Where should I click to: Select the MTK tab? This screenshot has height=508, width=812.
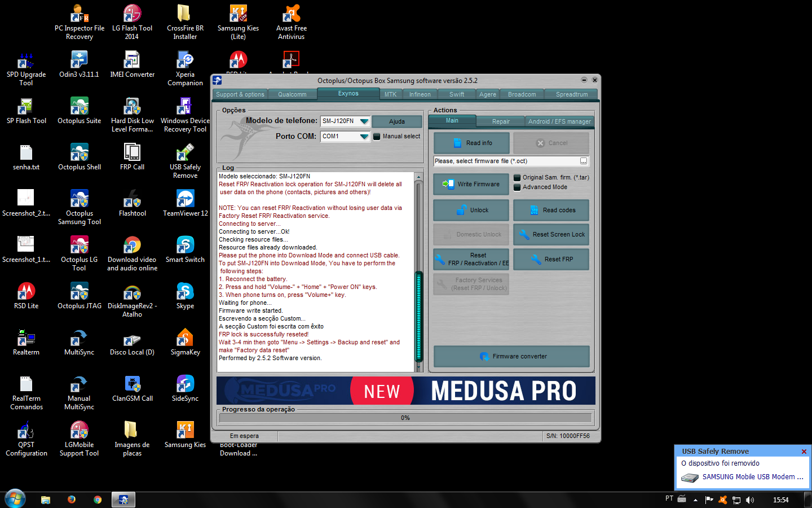coord(391,94)
